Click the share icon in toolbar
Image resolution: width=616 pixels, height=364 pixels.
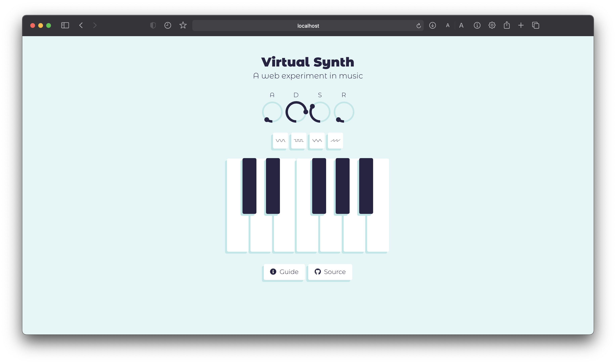tap(507, 25)
